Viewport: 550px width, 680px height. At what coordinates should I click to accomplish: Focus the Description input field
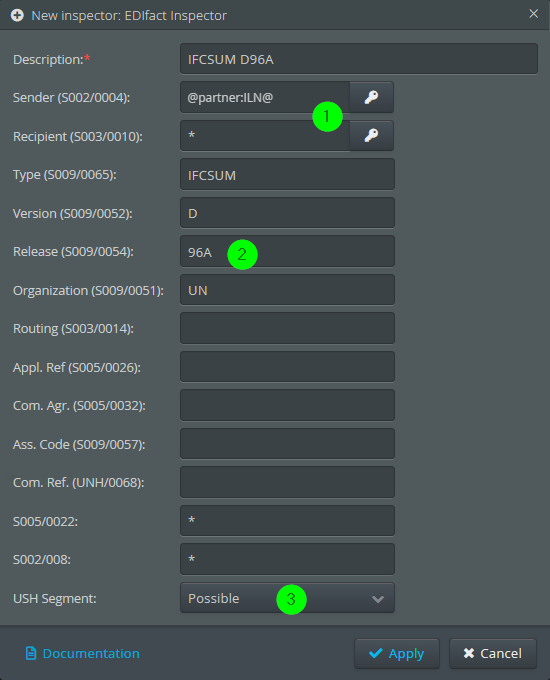359,59
